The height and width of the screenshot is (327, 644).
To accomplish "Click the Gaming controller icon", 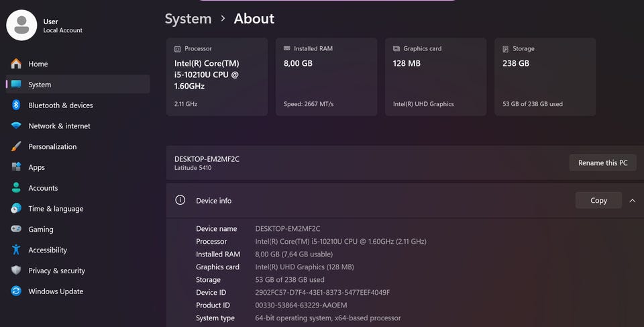I will 16,229.
